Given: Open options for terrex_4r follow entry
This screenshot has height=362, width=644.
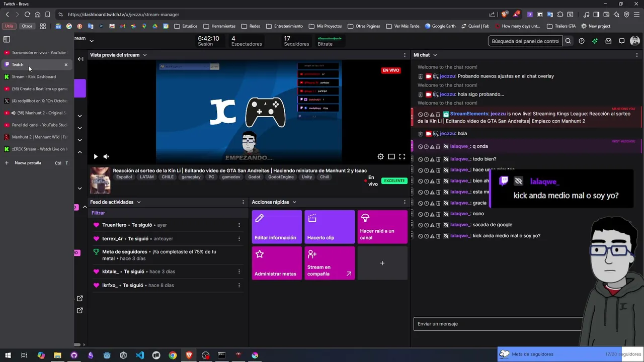Looking at the screenshot, I should point(239,239).
